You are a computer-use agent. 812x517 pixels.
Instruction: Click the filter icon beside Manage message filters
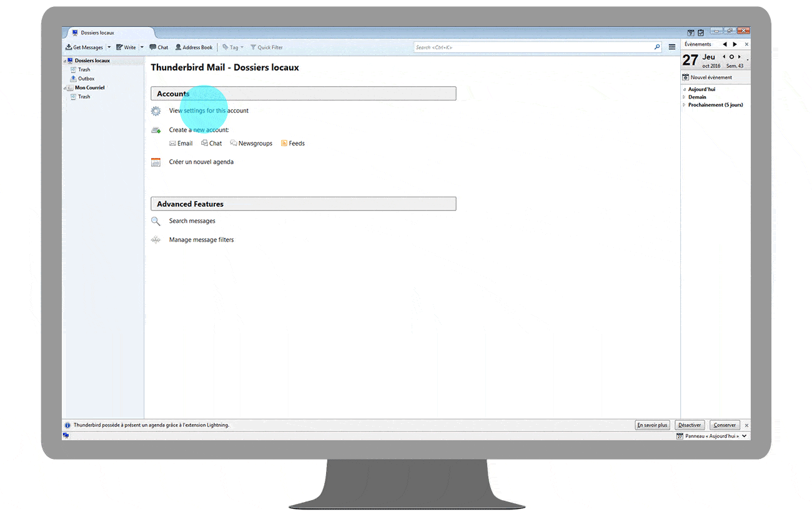click(x=156, y=240)
